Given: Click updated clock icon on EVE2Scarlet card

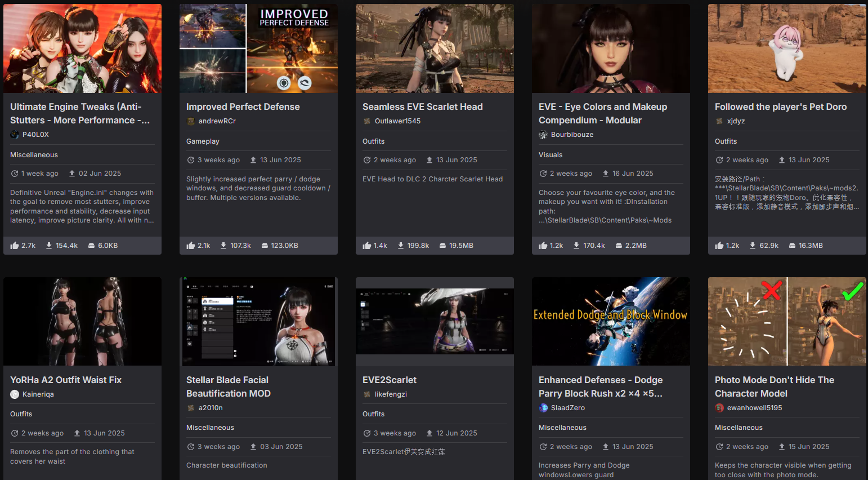Looking at the screenshot, I should click(x=367, y=433).
